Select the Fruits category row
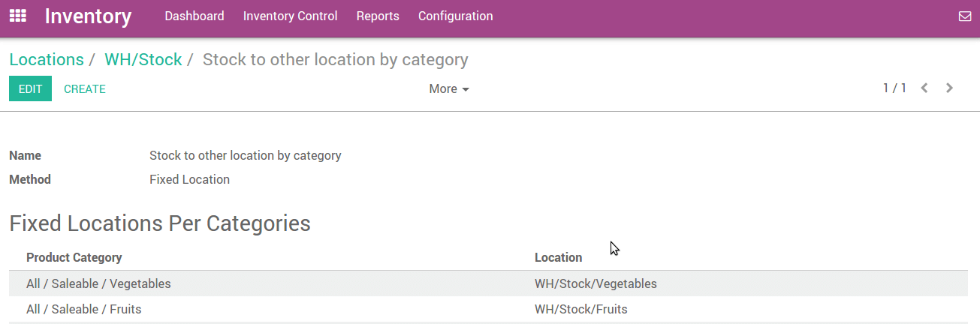The height and width of the screenshot is (324, 980). coord(83,309)
